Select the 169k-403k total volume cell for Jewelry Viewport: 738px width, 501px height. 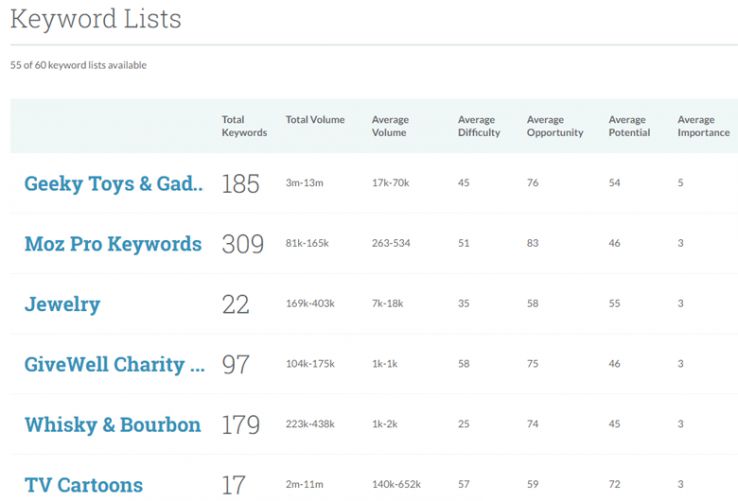[311, 304]
